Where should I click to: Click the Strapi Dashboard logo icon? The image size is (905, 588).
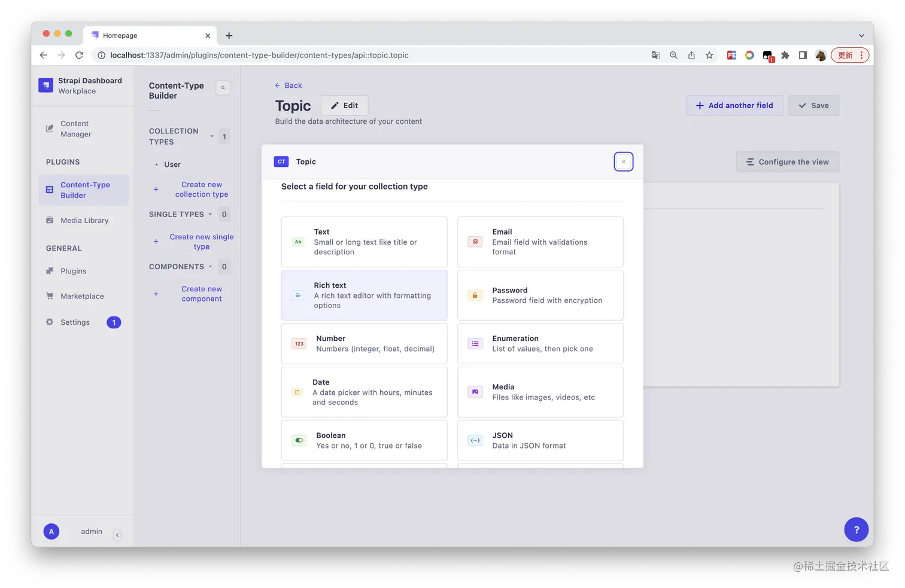pos(45,86)
